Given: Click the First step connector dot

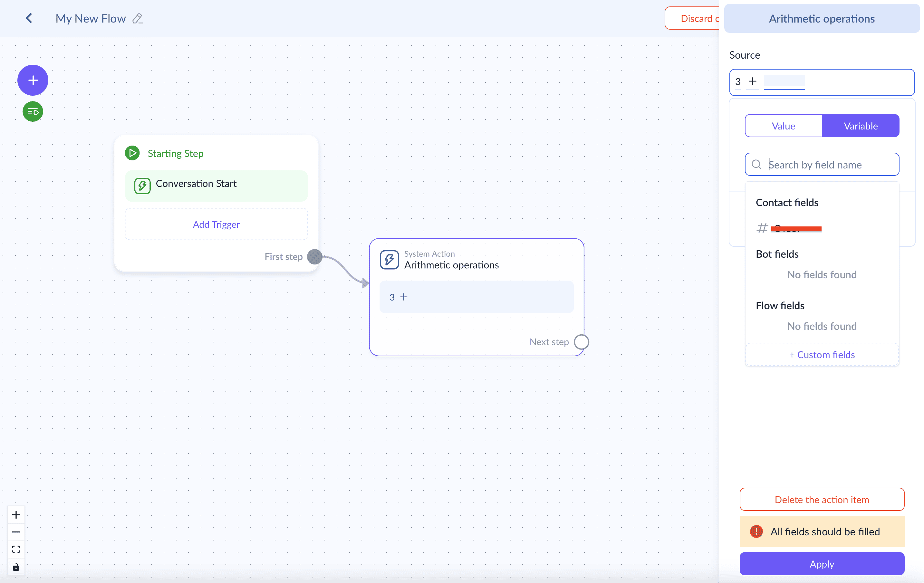Looking at the screenshot, I should point(315,257).
